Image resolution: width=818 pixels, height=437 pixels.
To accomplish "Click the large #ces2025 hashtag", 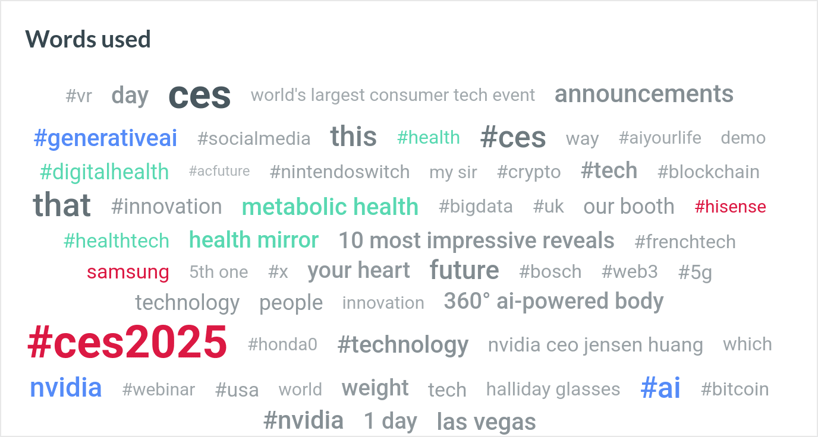I will click(x=127, y=343).
